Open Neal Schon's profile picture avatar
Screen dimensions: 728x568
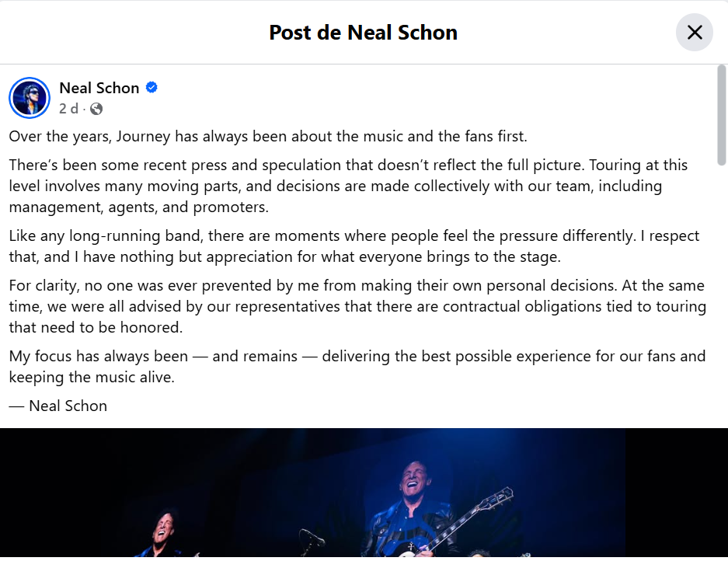[x=30, y=98]
